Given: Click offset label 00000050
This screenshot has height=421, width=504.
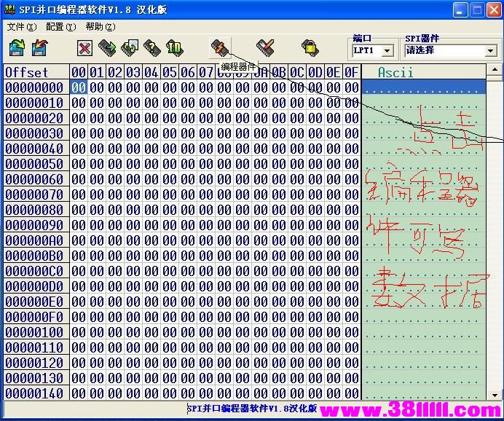Looking at the screenshot, I should (x=36, y=164).
